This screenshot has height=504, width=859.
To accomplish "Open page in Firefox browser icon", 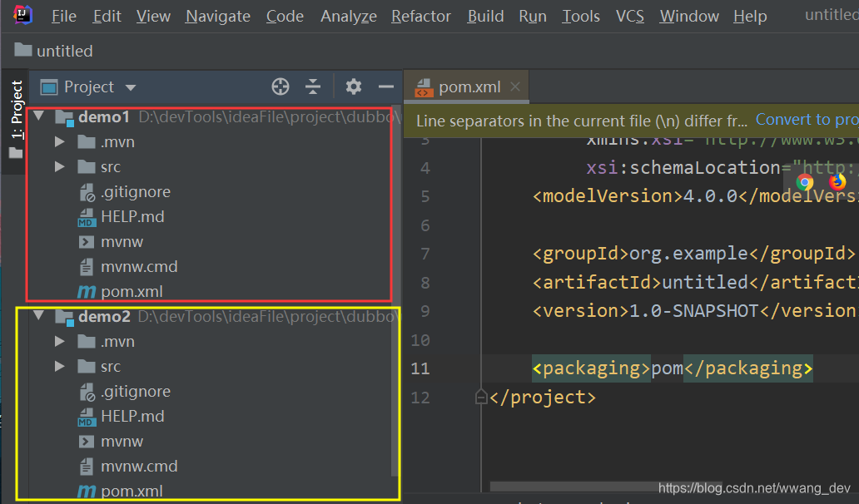I will (x=837, y=181).
